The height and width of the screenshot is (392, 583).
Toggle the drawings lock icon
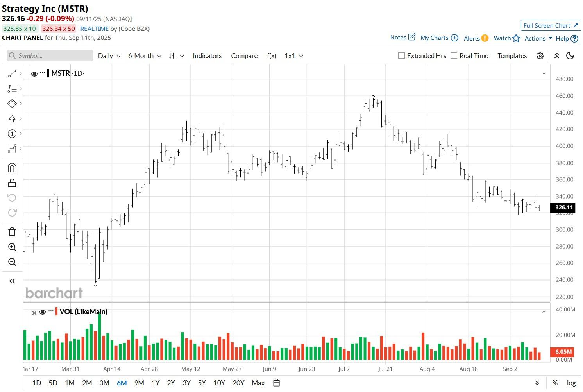tap(12, 183)
